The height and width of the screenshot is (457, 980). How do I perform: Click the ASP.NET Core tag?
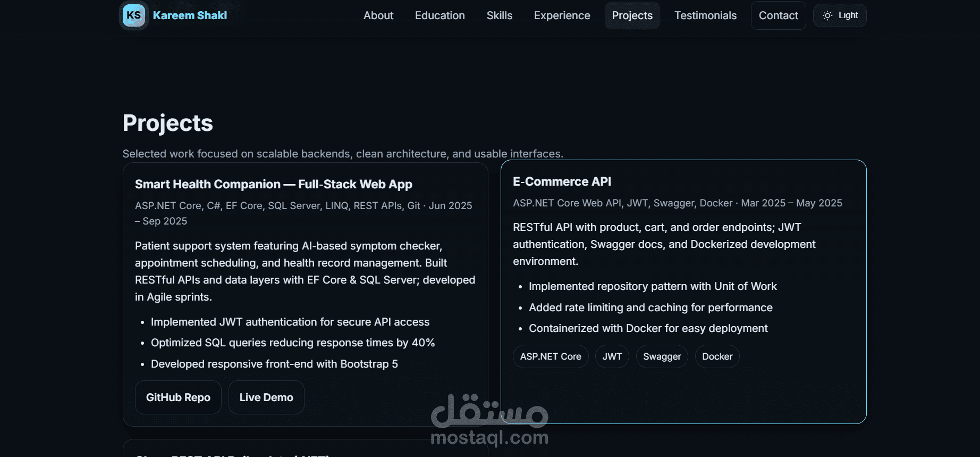pyautogui.click(x=551, y=356)
